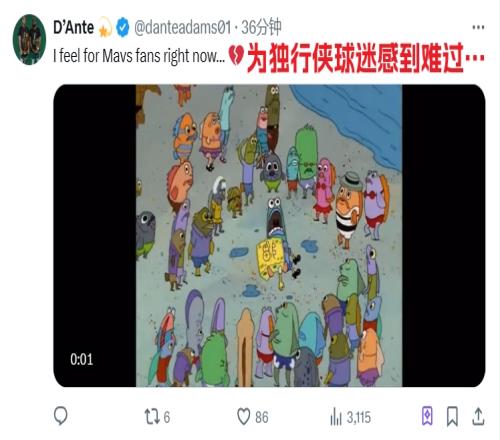Open the reply comment bubble icon

click(x=61, y=416)
